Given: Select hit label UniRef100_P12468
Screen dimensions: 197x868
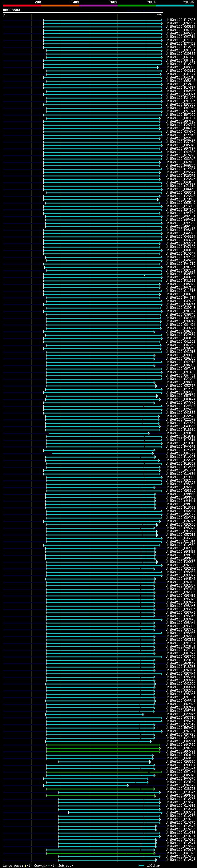Looking at the screenshot, I should tap(180, 84).
